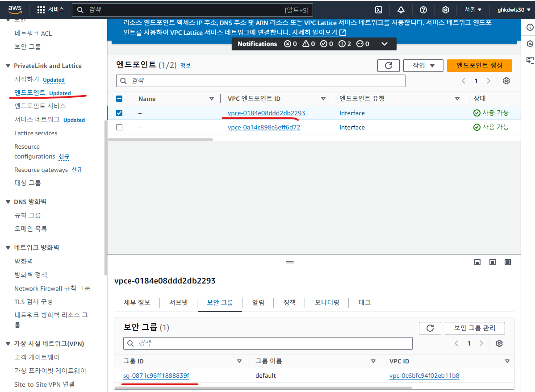Open the 서비스 grid menu

tap(50, 9)
